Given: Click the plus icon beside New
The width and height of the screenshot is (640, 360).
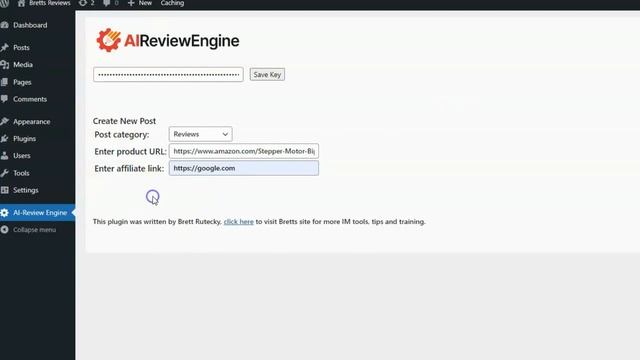Looking at the screenshot, I should point(131,3).
